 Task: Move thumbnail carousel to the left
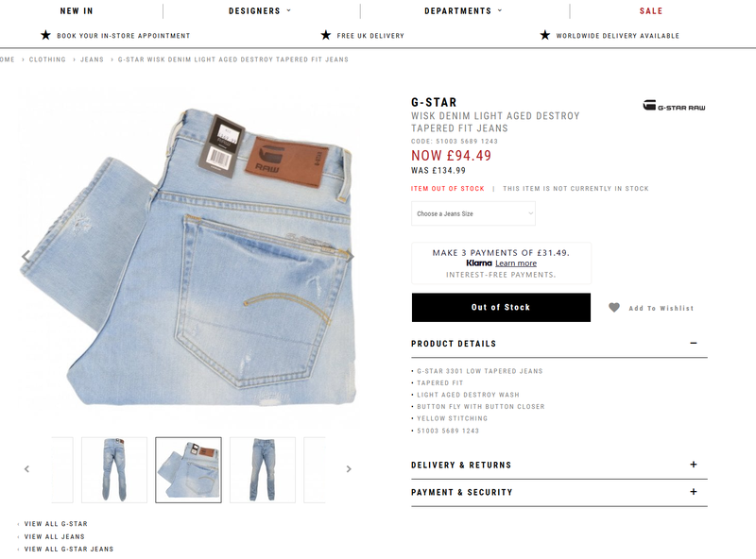[x=27, y=469]
